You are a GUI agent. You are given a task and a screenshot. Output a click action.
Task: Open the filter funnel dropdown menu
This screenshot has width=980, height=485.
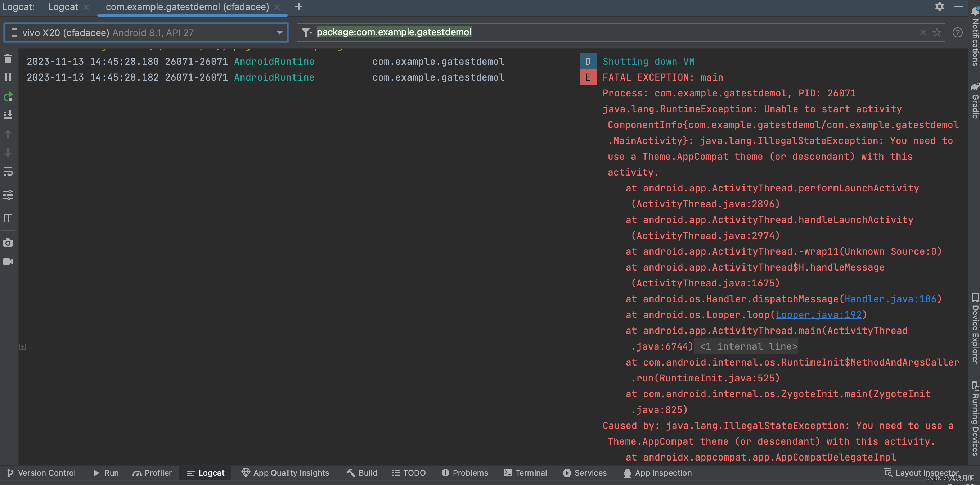(307, 32)
